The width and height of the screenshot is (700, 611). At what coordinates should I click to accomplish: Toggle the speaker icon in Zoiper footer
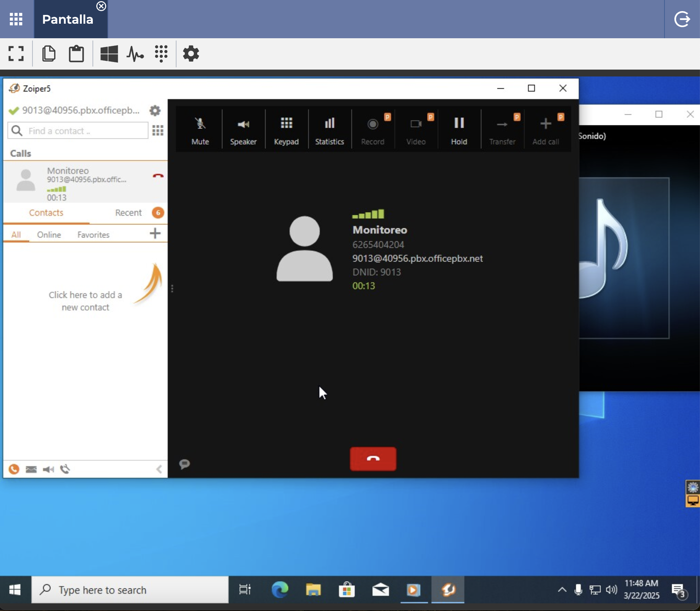pos(48,469)
